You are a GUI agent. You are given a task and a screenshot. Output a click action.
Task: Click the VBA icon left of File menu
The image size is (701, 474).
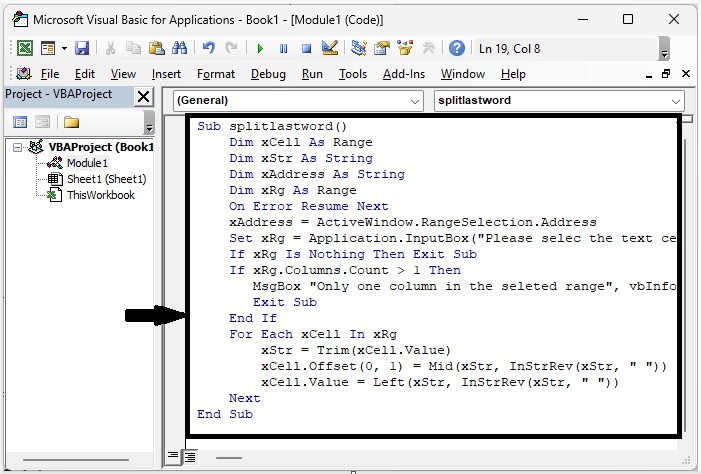24,73
